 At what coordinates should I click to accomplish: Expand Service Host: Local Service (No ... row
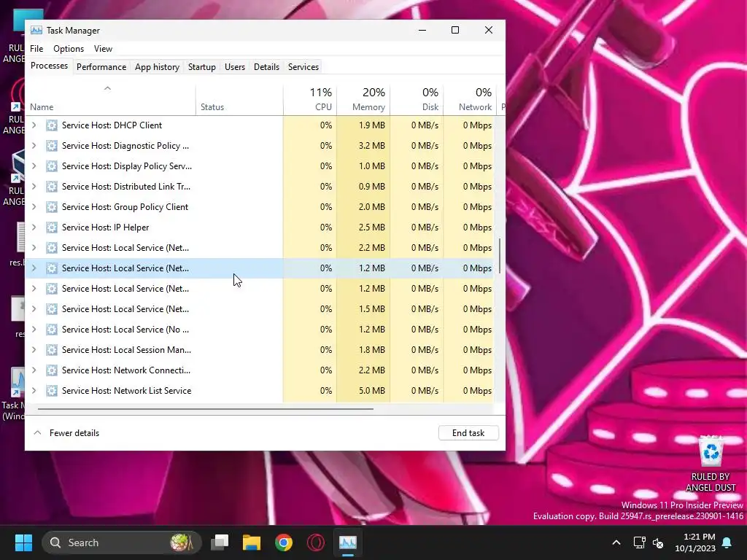(x=34, y=330)
